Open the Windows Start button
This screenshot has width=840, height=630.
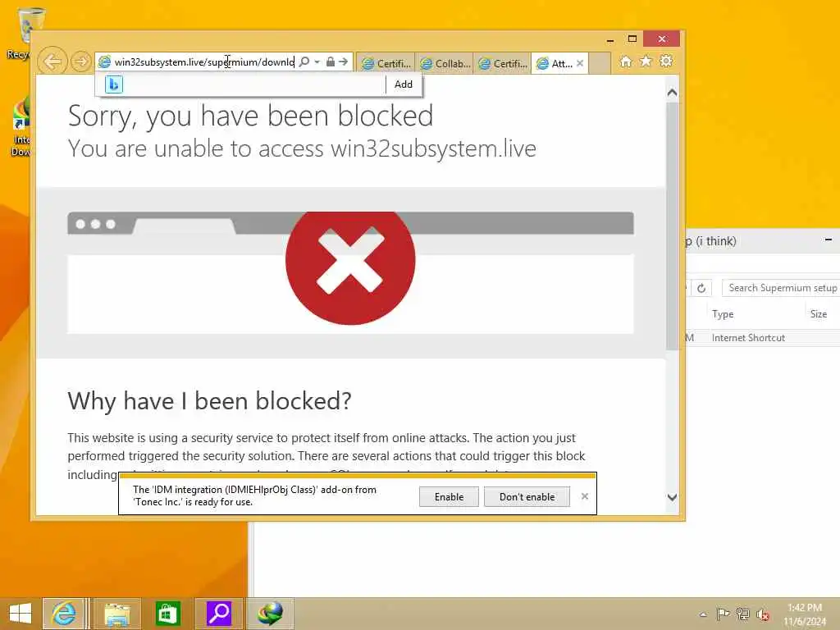(21, 614)
